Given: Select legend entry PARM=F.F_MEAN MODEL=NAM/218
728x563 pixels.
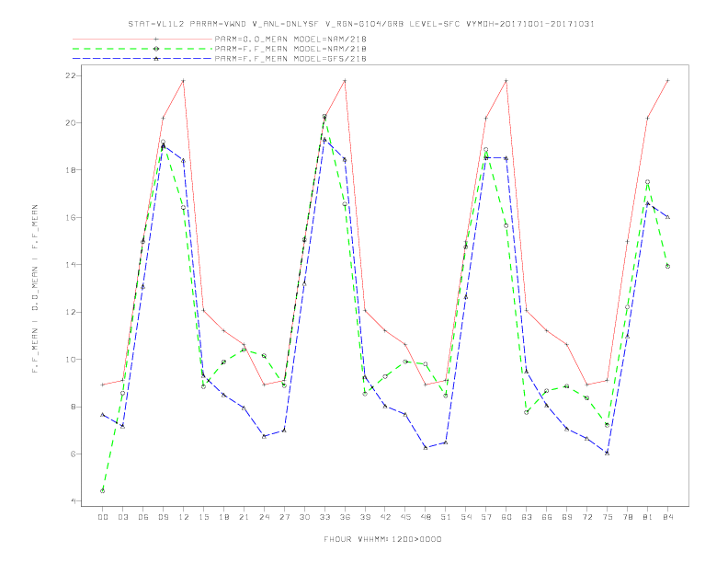Looking at the screenshot, I should [290, 49].
